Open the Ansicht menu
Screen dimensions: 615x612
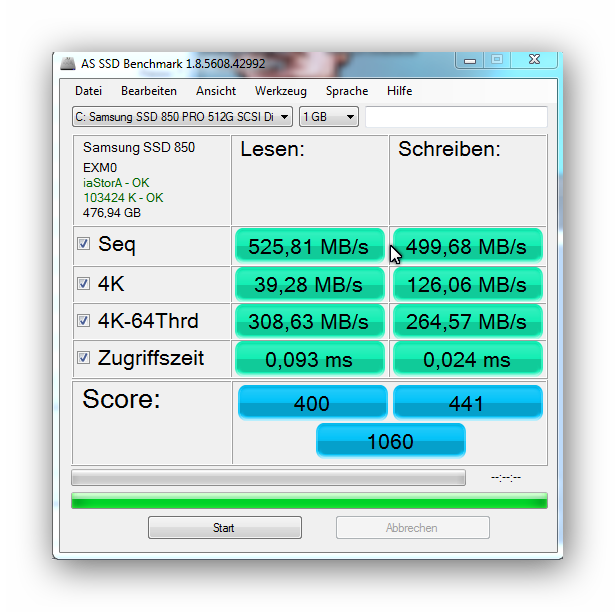pyautogui.click(x=216, y=91)
